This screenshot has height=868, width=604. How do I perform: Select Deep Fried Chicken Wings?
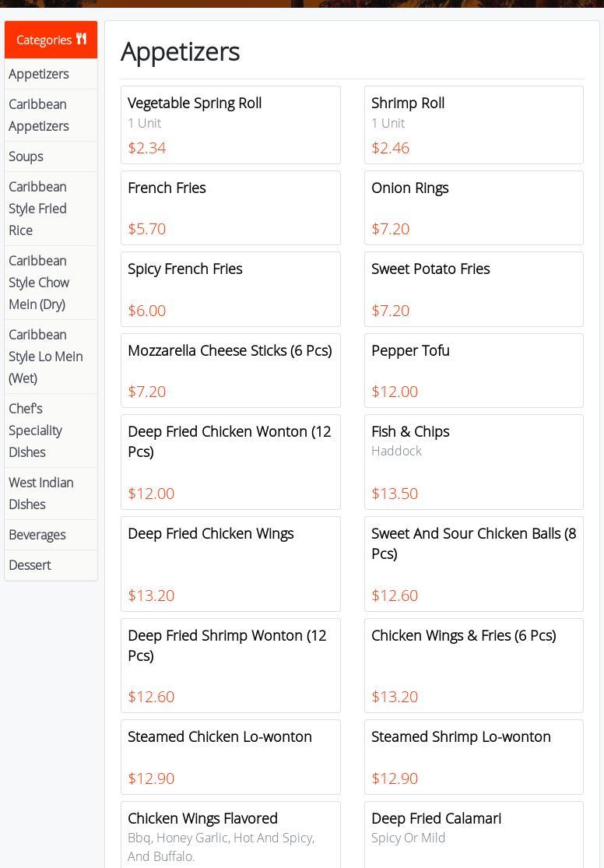[230, 564]
